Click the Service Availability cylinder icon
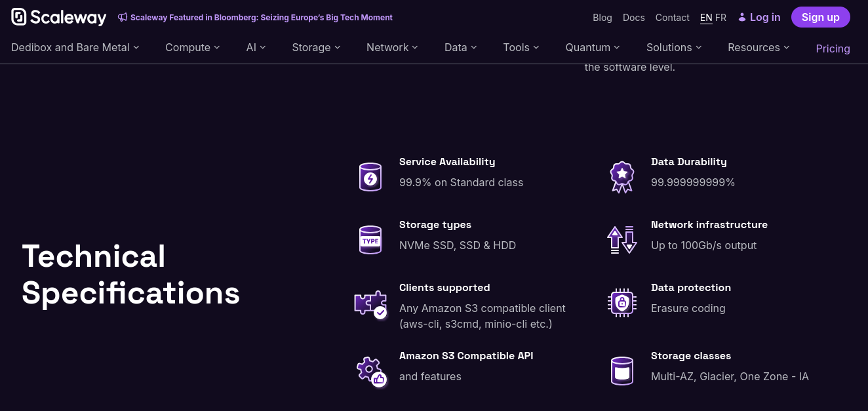Image resolution: width=868 pixels, height=411 pixels. click(370, 177)
